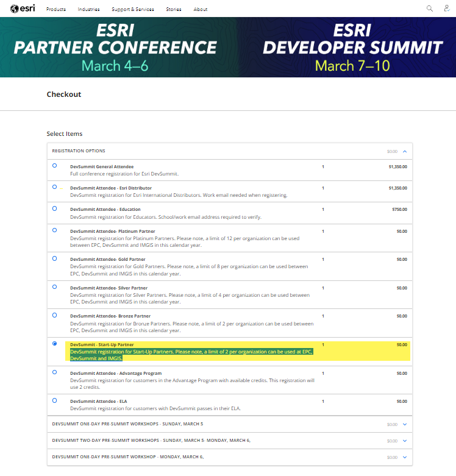The height and width of the screenshot is (476, 456).
Task: Click the Esri Partner Conference banner
Action: point(115,48)
